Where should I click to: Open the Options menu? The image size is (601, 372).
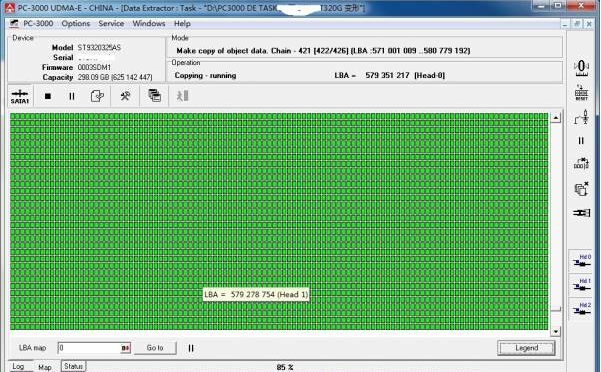click(x=76, y=23)
